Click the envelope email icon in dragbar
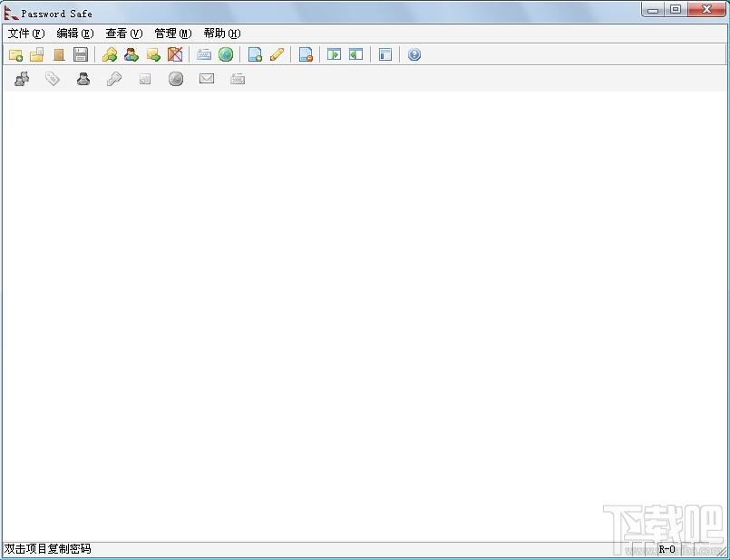 [x=207, y=79]
